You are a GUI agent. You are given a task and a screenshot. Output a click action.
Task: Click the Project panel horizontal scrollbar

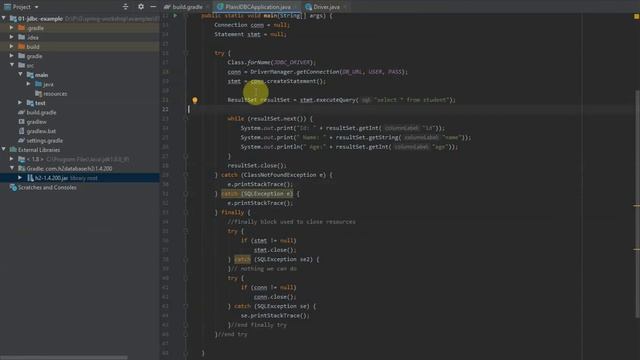pos(64,358)
